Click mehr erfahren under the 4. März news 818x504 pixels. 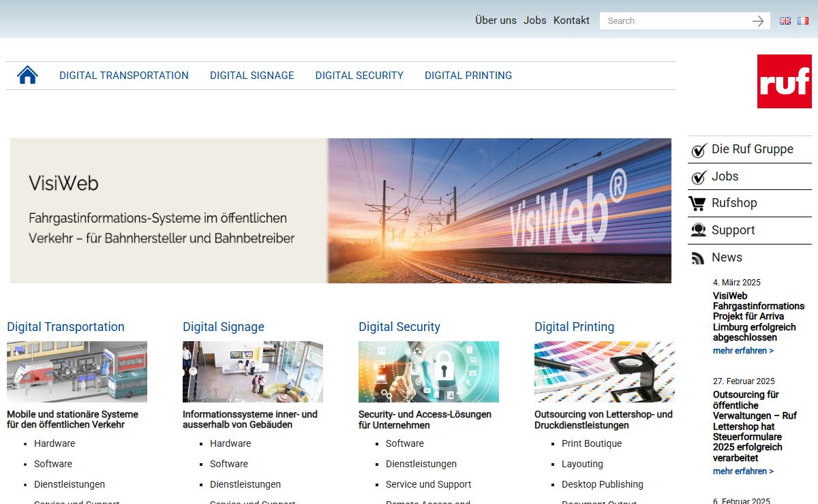[743, 351]
